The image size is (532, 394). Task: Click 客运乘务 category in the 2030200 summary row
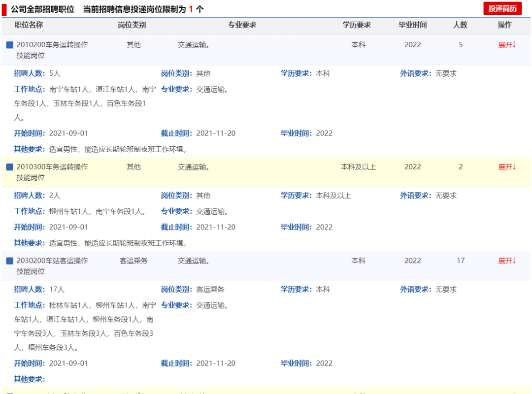click(133, 261)
